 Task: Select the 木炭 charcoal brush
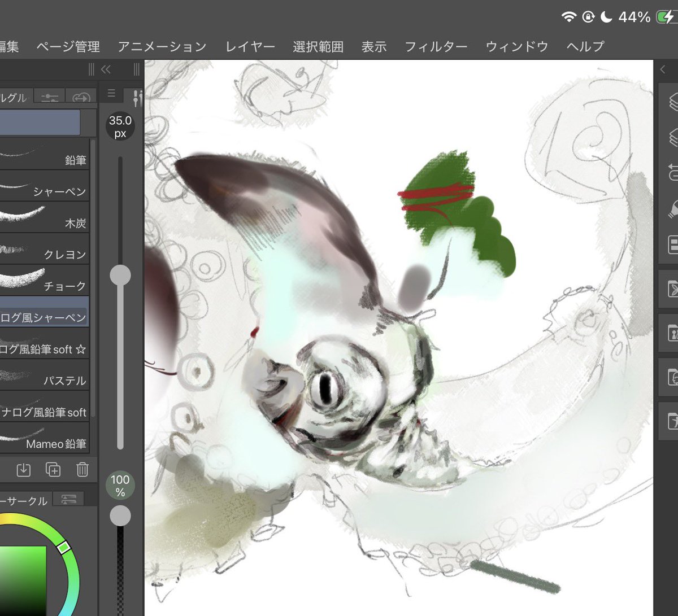coord(44,217)
